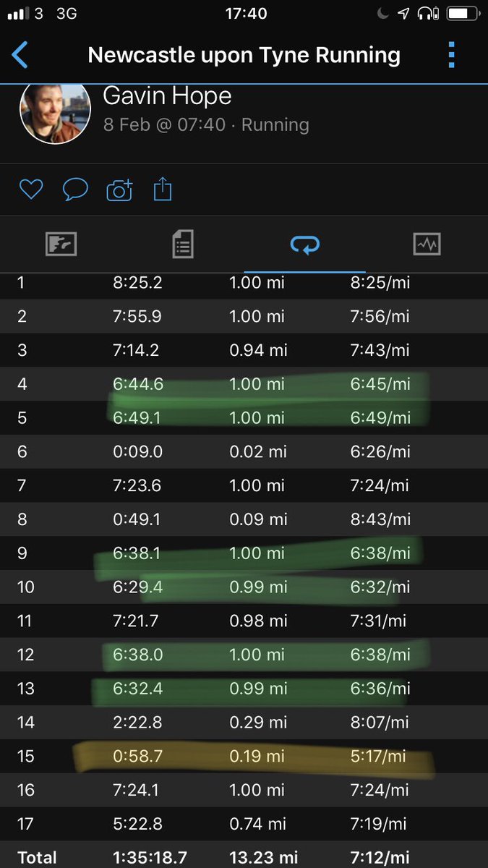The width and height of the screenshot is (488, 868).
Task: Tap Gavin Hope's profile picture
Action: click(x=55, y=111)
